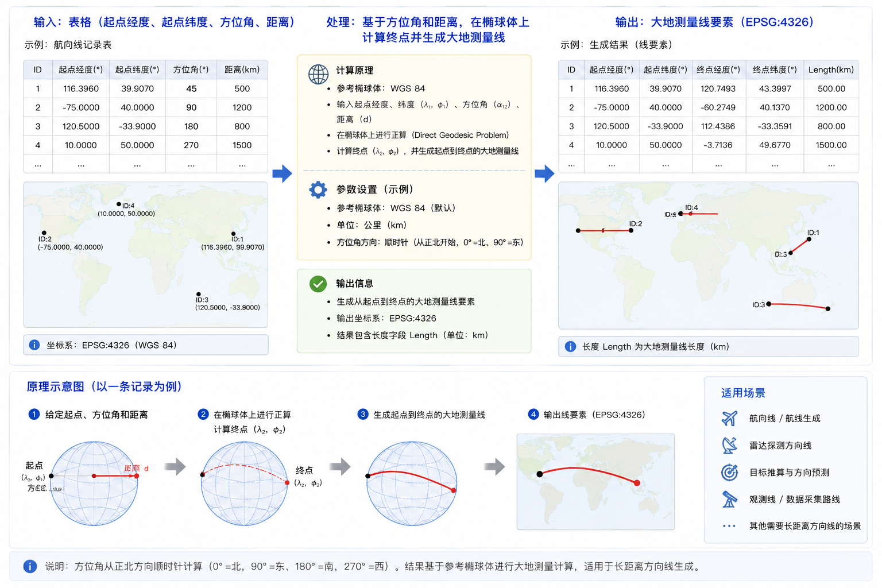Select the 终点纬度 value 40.1370
The height and width of the screenshot is (588, 882).
click(775, 107)
